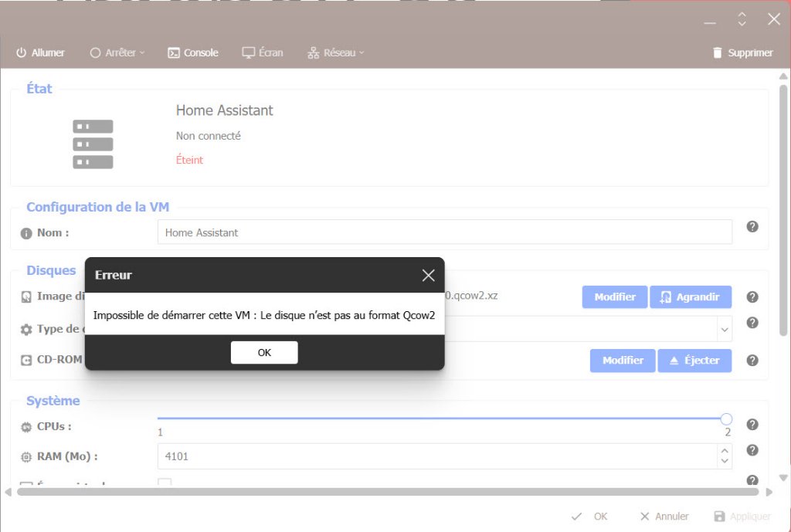
Task: Click the gear icon beside Type de disque
Action: [26, 330]
